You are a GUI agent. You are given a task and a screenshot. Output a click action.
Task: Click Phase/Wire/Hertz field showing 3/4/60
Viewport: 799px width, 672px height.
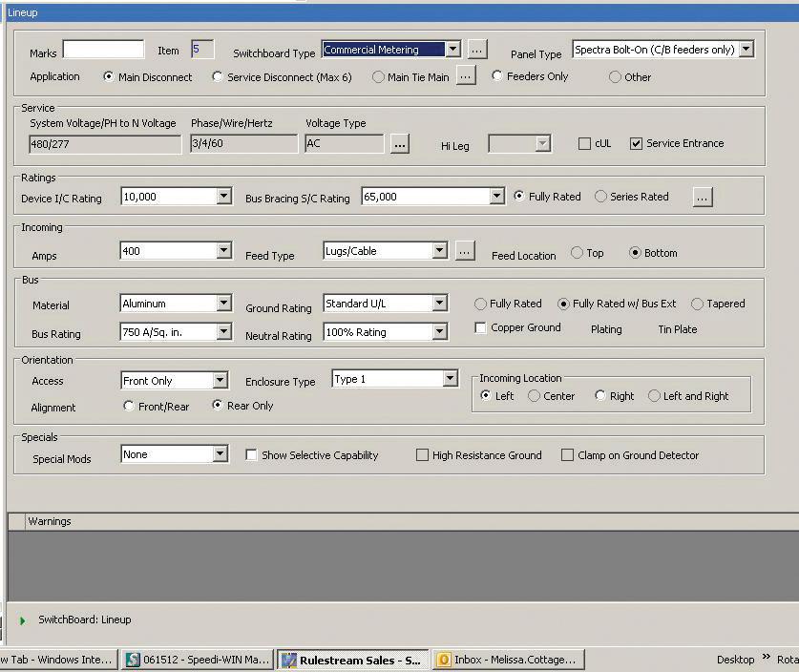click(x=244, y=144)
